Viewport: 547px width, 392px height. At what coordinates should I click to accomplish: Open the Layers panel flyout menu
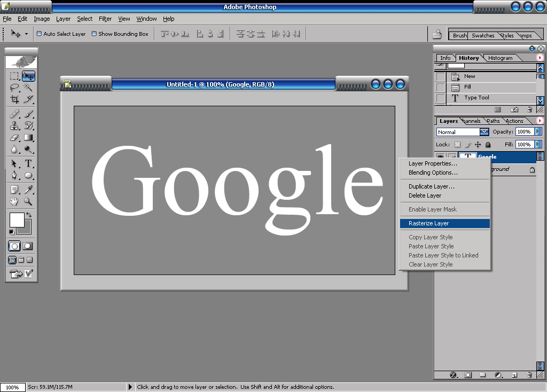540,121
